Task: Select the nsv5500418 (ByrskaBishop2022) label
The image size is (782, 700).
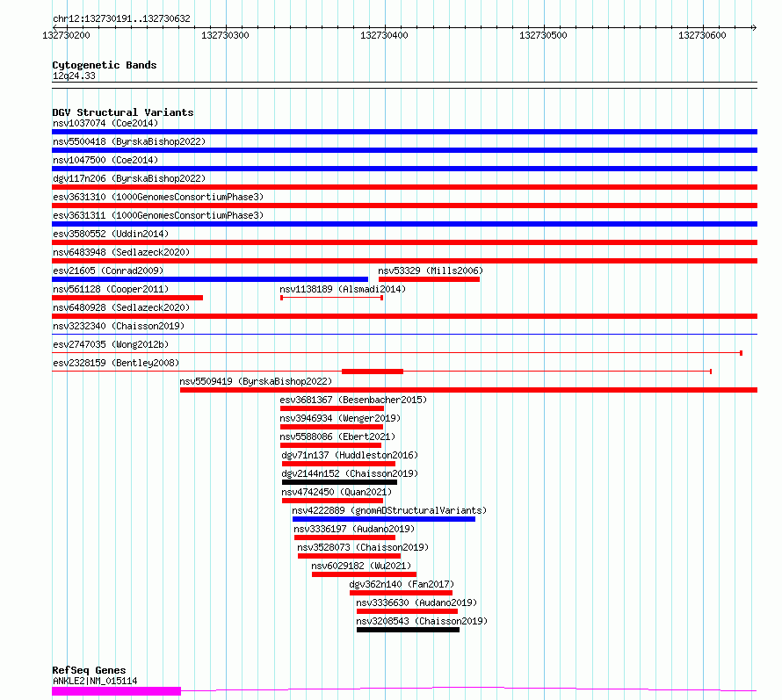Action: coord(129,141)
